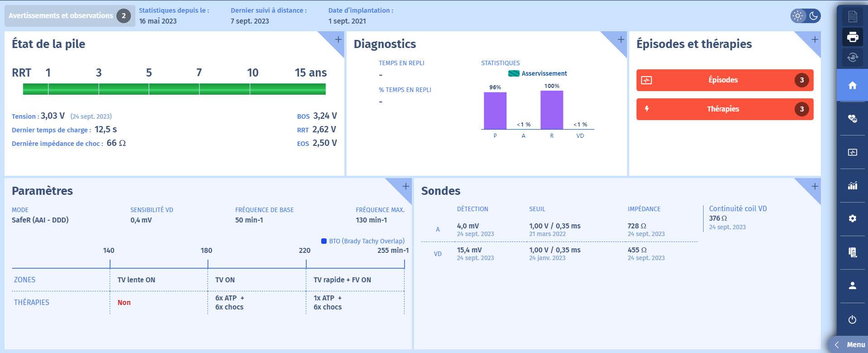Click the print icon in the sidebar

click(852, 37)
